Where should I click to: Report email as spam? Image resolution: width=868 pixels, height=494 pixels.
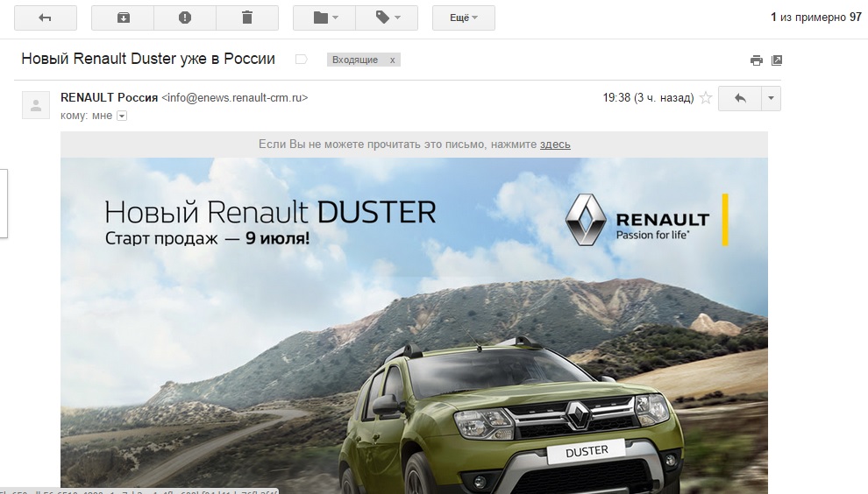click(185, 18)
